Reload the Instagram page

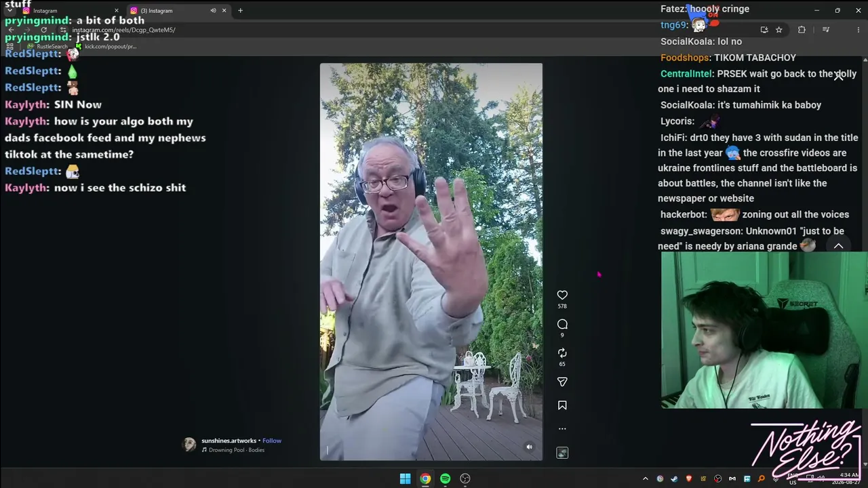pos(44,30)
